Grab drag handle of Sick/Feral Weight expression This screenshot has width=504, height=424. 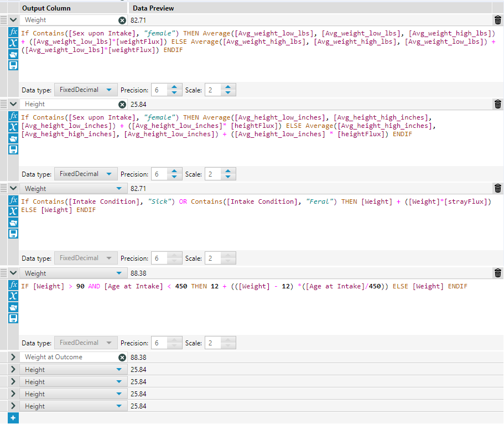(x=3, y=189)
